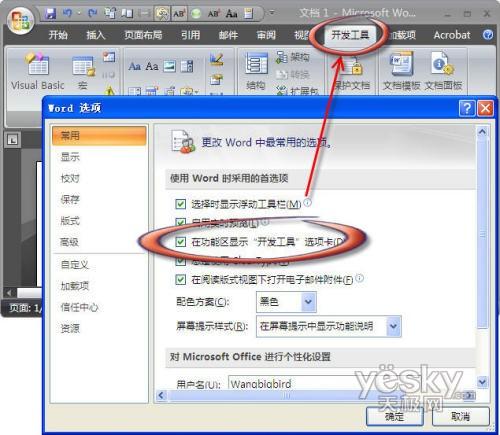Open the Structure (结构) pane
Screen dimensions: 500x435
coord(256,71)
